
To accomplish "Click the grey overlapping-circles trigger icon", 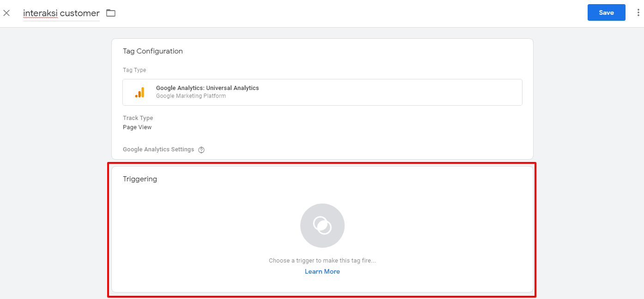I will point(322,226).
